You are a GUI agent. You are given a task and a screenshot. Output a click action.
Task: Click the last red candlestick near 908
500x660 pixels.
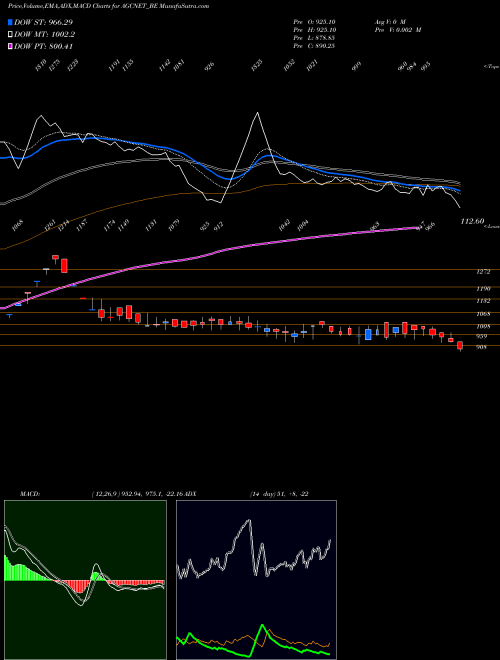[x=460, y=346]
